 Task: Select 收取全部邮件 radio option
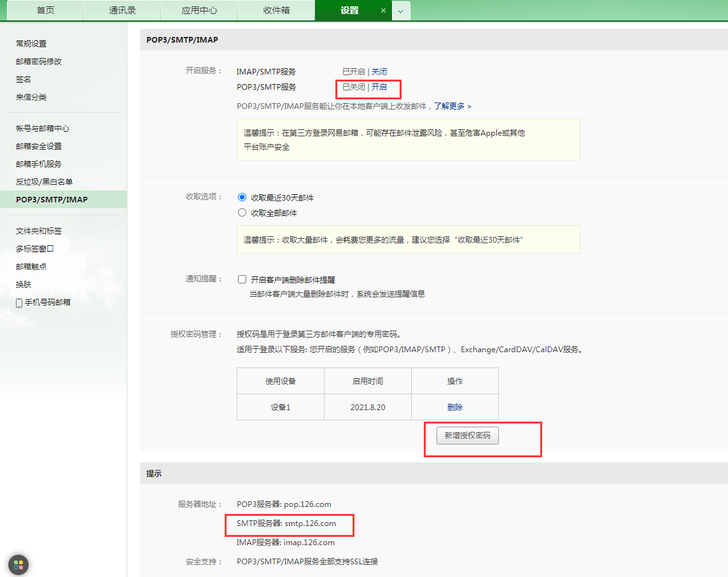click(x=242, y=213)
